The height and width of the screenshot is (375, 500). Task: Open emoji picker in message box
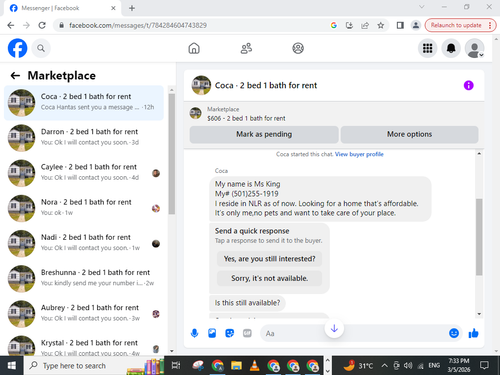454,333
